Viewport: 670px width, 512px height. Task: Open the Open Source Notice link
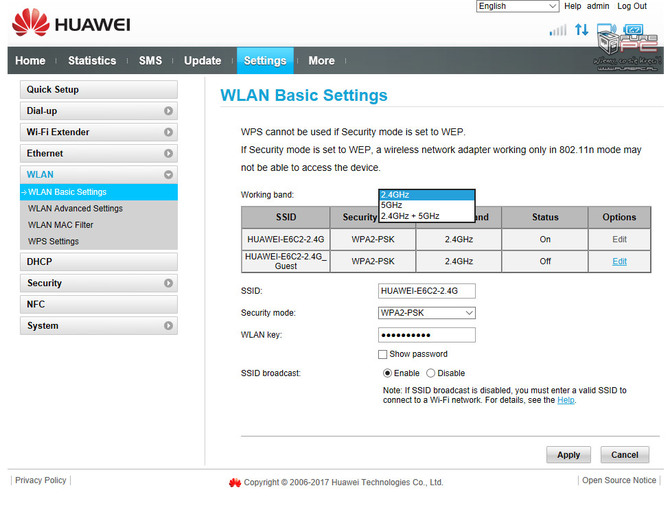click(x=619, y=480)
